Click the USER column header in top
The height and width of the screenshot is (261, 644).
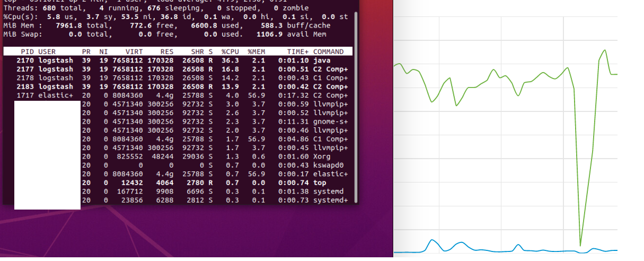[47, 51]
